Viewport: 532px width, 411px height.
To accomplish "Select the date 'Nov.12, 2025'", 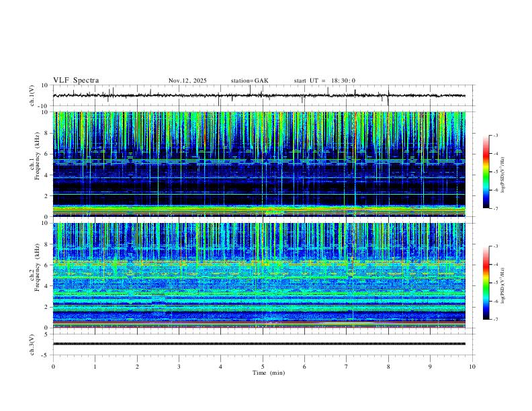I will 187,81.
